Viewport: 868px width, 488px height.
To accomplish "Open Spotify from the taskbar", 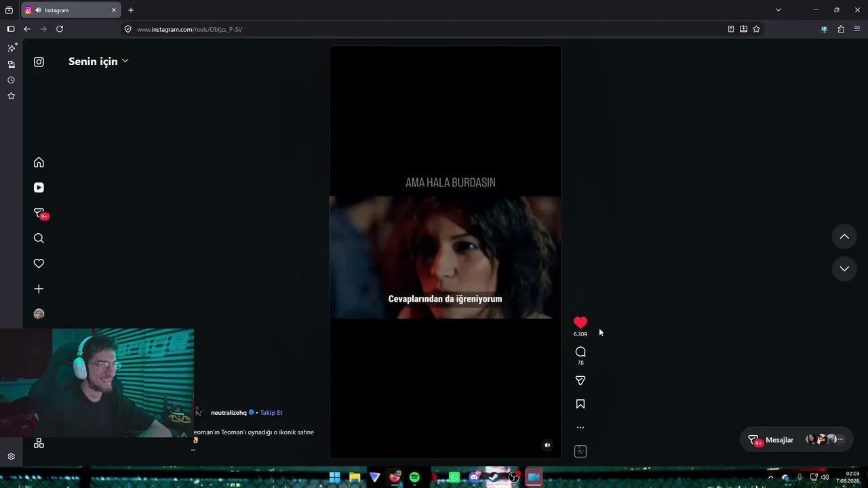I will point(414,478).
